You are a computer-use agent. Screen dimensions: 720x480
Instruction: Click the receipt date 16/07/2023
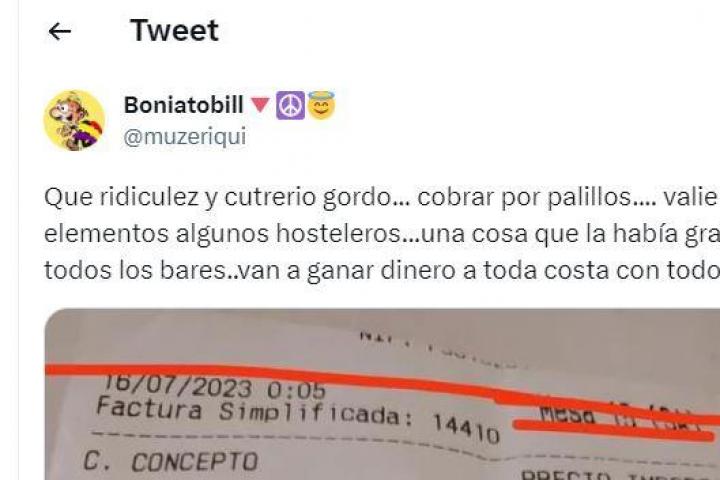[x=178, y=386]
